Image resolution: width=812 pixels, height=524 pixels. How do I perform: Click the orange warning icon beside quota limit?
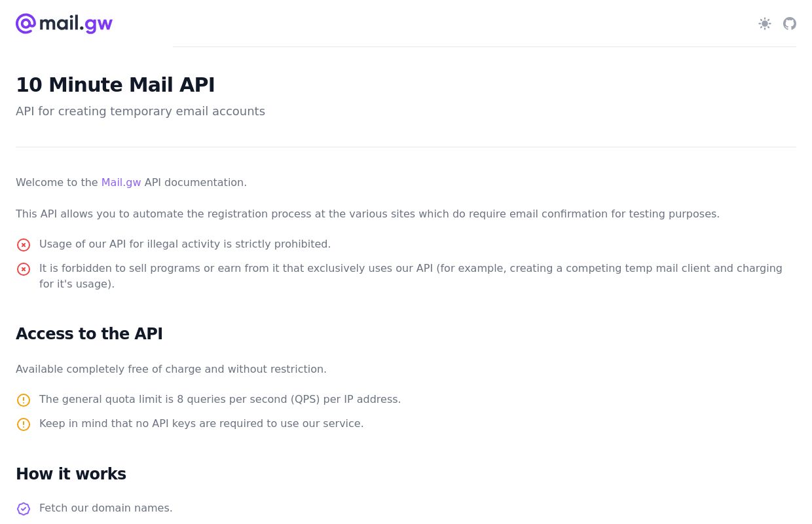pos(24,400)
